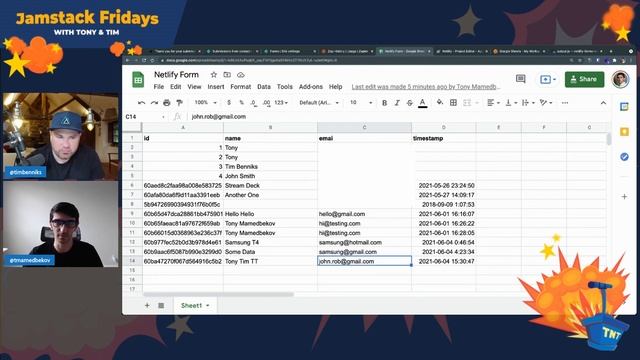The width and height of the screenshot is (640, 360).
Task: Toggle bold formatting
Action: 384,103
